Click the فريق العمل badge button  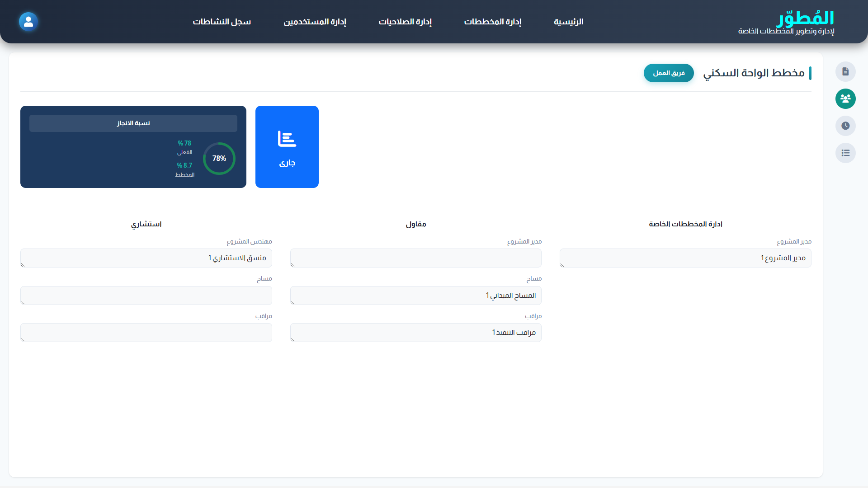669,73
